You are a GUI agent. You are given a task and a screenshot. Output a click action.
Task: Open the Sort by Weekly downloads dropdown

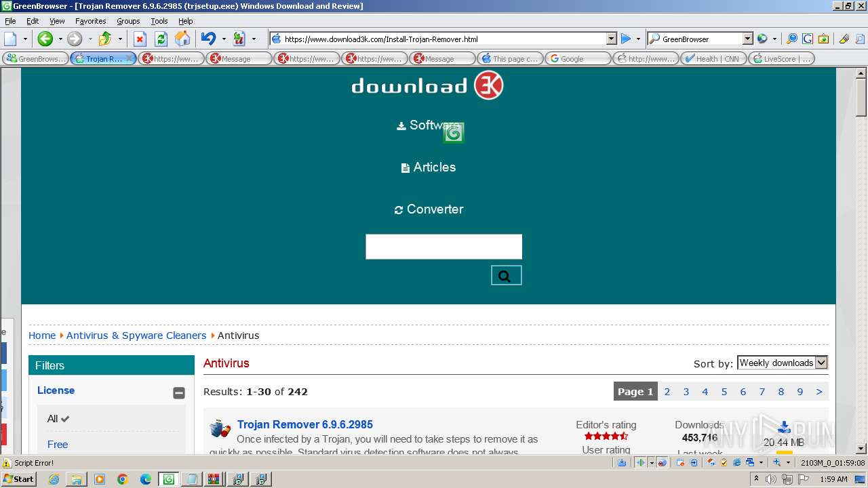point(783,363)
